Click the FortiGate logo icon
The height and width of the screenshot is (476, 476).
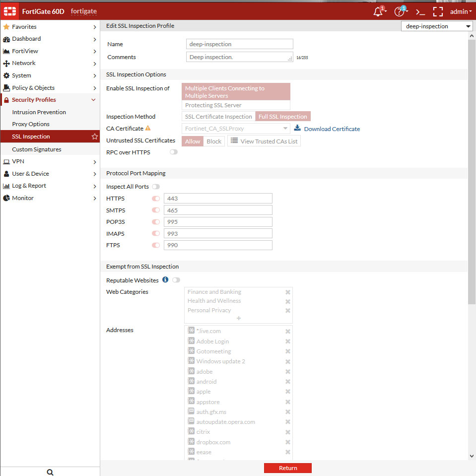click(x=10, y=11)
